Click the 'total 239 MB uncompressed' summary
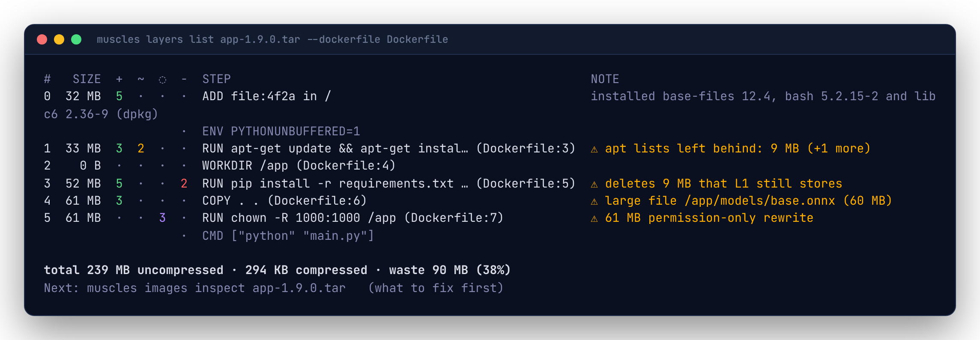Viewport: 980px width, 340px height. pyautogui.click(x=134, y=270)
